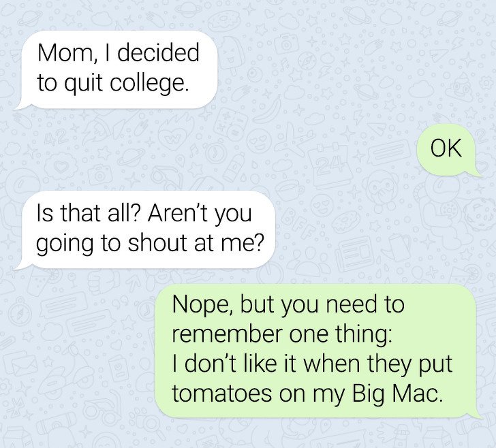The width and height of the screenshot is (496, 448).
Task: Click the faint '42' number doodle
Action: pyautogui.click(x=56, y=138)
